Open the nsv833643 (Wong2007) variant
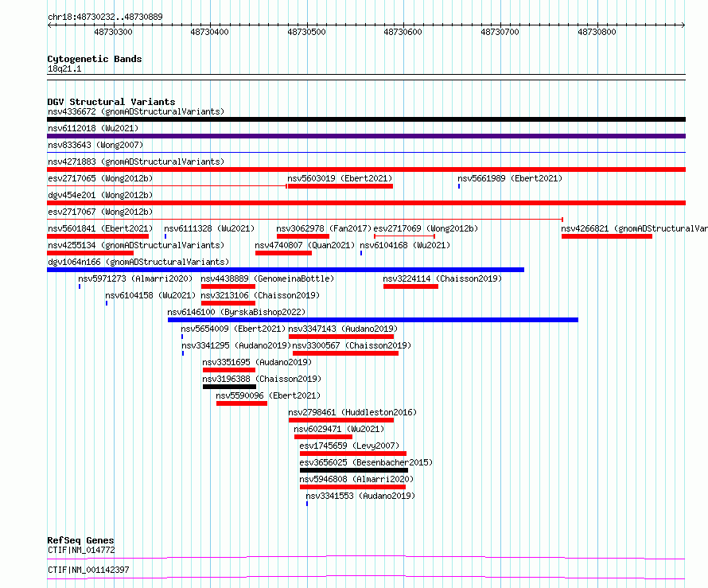 [x=95, y=145]
